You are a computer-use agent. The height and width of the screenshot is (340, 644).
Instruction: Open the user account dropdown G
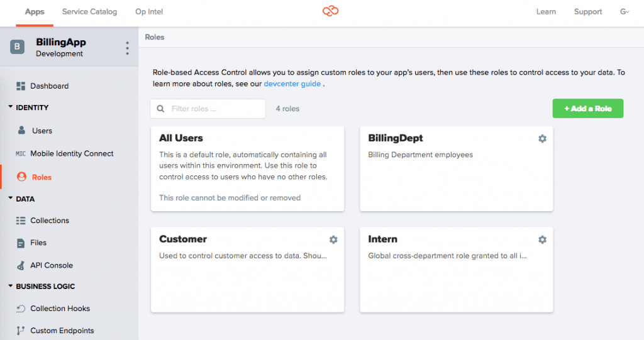[x=625, y=11]
